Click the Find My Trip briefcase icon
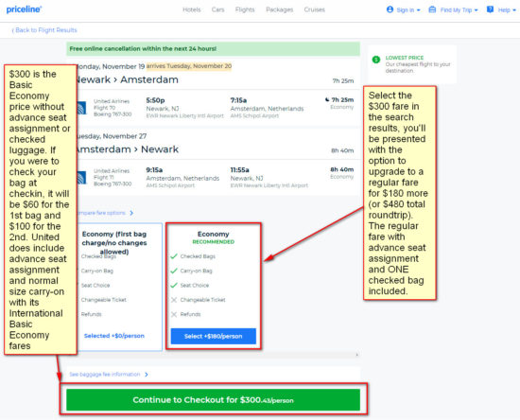Viewport: 520px width, 420px height. point(432,9)
